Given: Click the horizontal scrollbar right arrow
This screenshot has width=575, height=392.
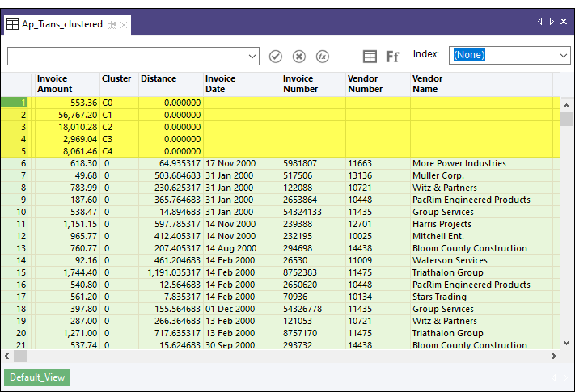Looking at the screenshot, I should point(554,356).
